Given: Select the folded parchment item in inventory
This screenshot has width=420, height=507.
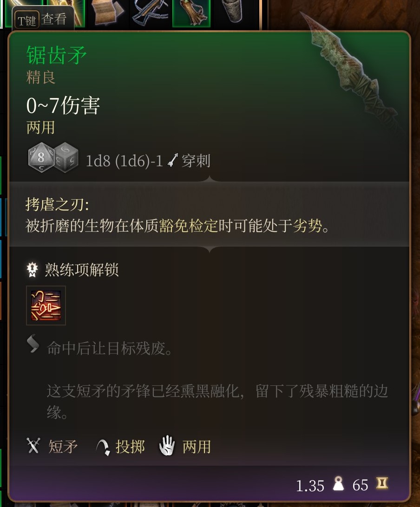Looking at the screenshot, I should [x=108, y=12].
